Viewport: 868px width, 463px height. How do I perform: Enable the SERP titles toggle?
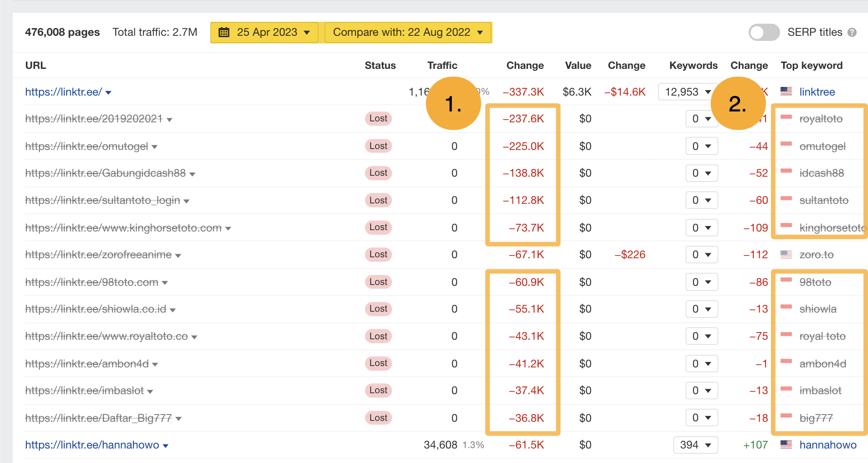tap(764, 32)
